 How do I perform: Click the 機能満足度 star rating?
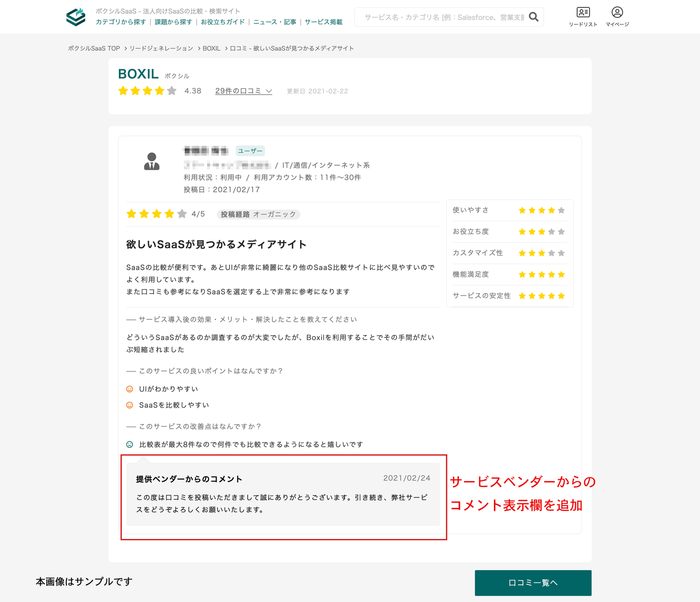[542, 275]
